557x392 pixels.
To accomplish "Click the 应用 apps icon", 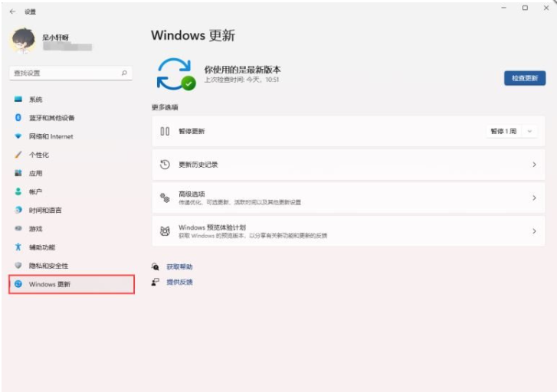I will 18,173.
